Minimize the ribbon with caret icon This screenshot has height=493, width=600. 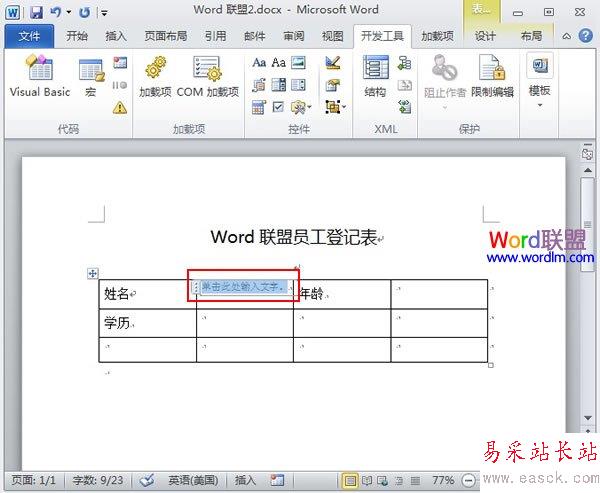(x=566, y=36)
